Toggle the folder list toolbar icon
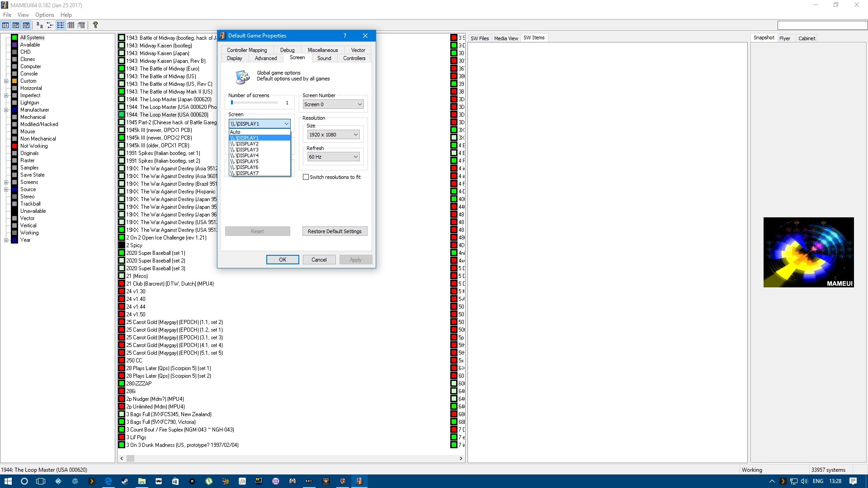 5,25
